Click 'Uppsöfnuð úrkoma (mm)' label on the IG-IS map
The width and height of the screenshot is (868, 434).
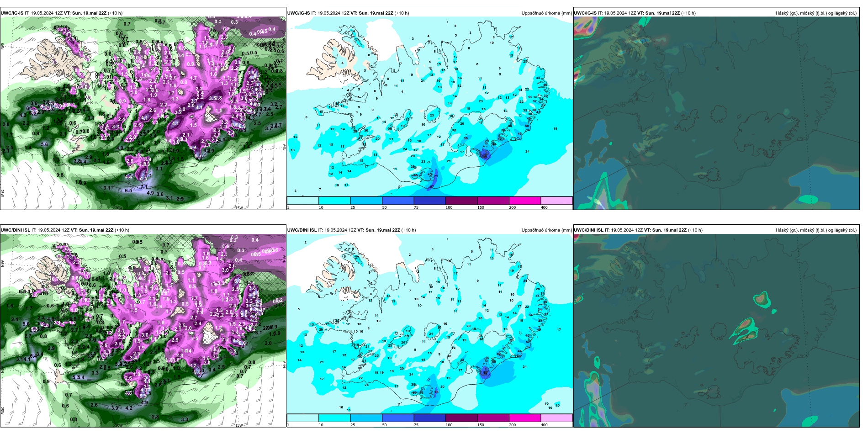coord(546,13)
